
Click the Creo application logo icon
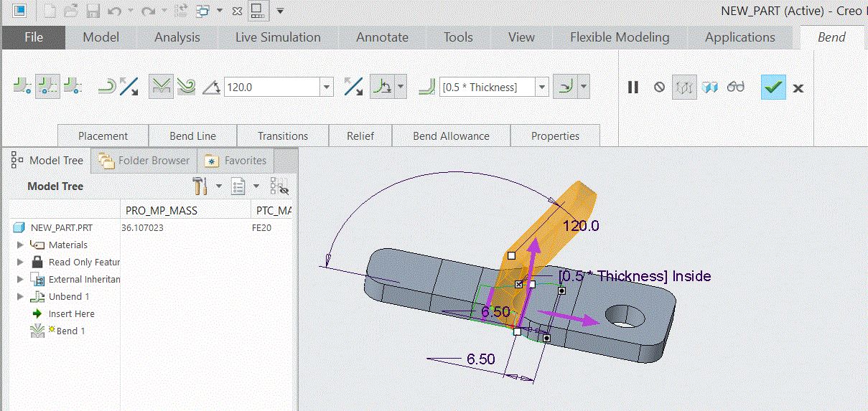pos(20,11)
